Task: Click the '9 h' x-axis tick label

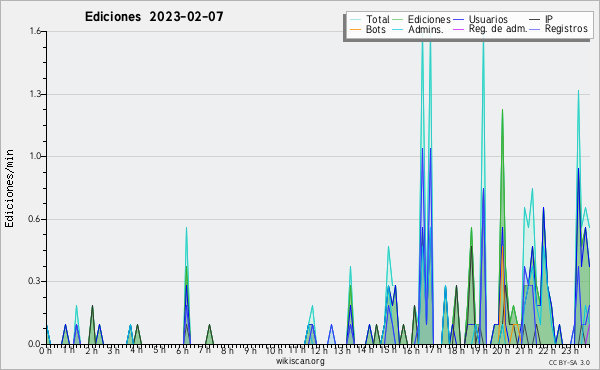Action: 251,351
